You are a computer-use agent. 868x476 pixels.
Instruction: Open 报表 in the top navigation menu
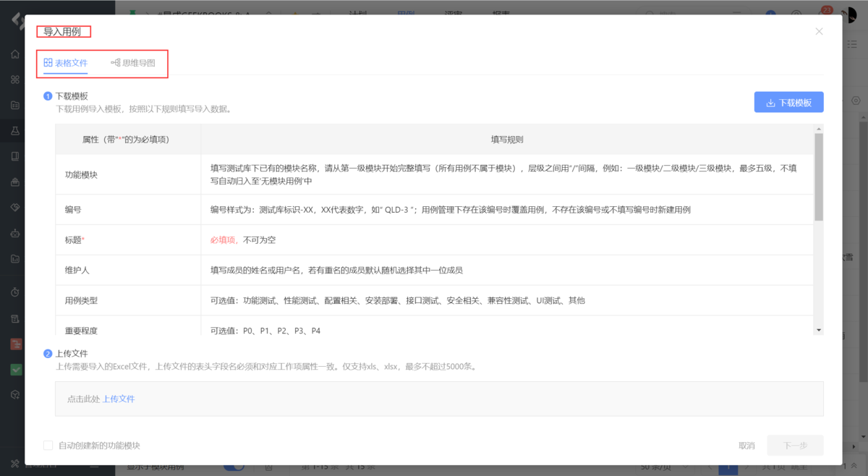[501, 13]
